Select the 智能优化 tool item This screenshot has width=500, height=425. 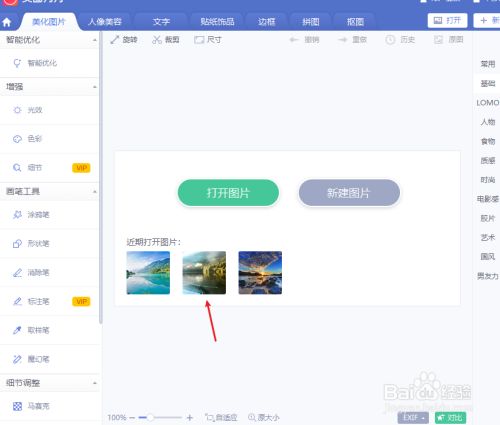50,63
